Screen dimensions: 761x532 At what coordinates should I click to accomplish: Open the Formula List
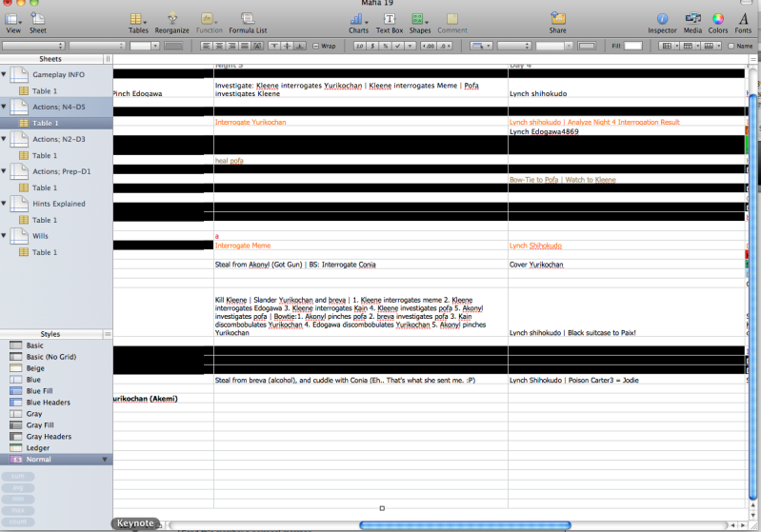coord(247,19)
